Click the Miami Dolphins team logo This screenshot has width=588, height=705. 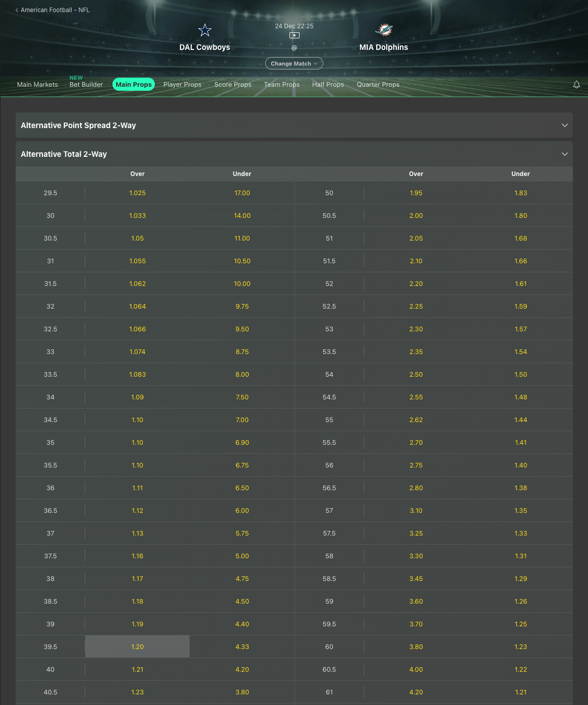click(384, 30)
